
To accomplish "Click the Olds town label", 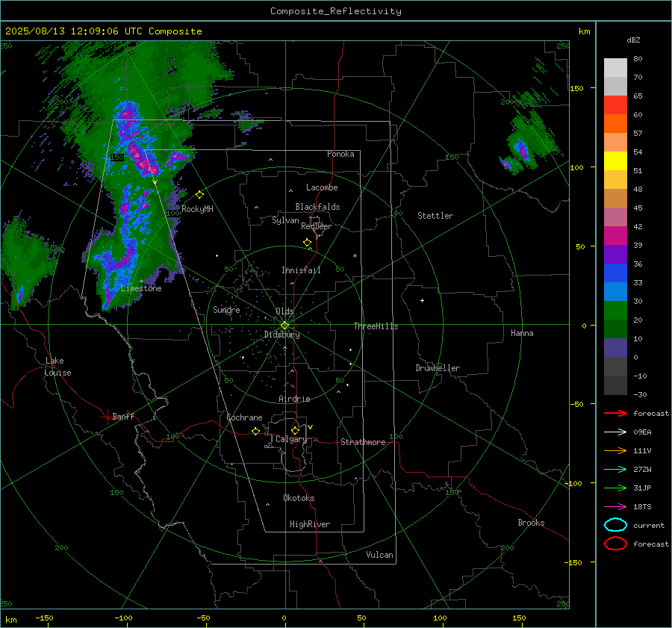I will (x=284, y=311).
